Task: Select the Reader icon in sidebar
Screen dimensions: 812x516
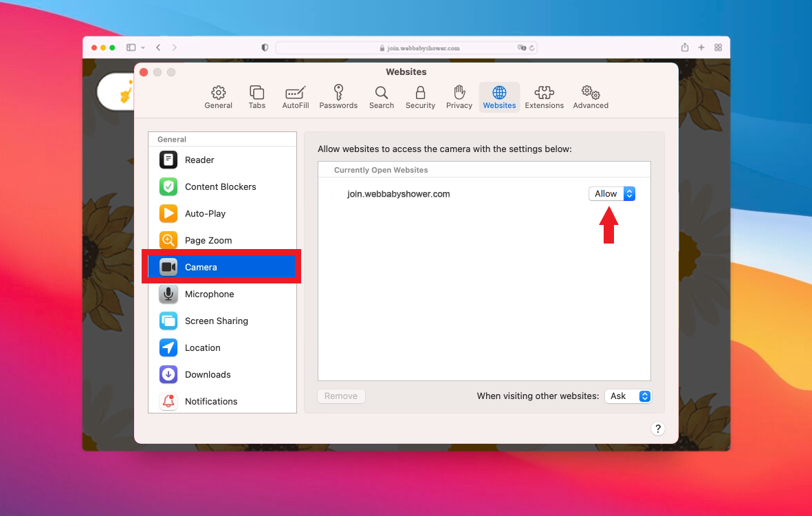Action: point(168,160)
